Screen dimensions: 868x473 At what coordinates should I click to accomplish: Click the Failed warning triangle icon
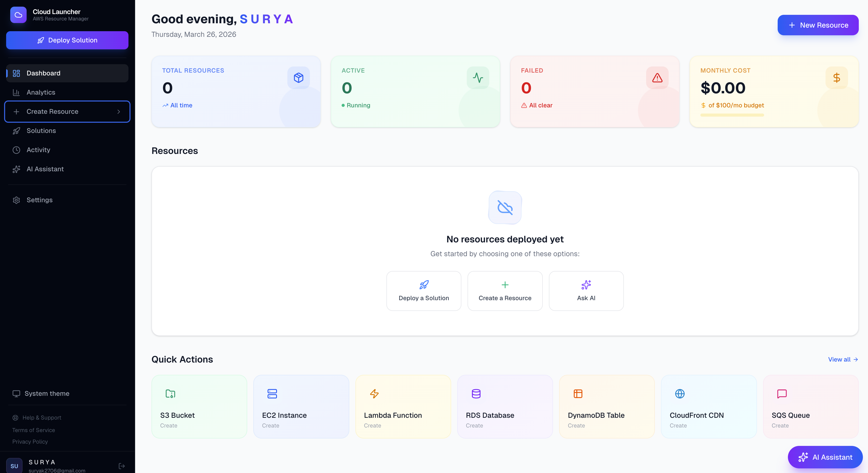click(x=657, y=78)
